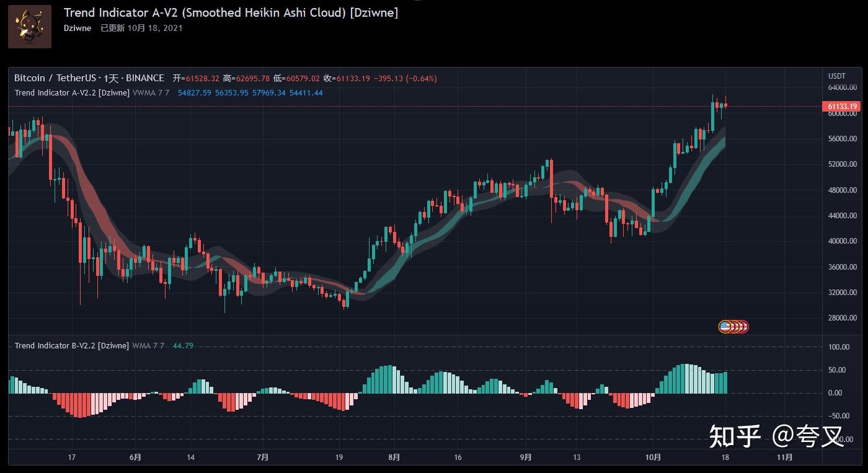Click the red 61133.19 price tag on the axis
The width and height of the screenshot is (868, 473).
coord(841,106)
